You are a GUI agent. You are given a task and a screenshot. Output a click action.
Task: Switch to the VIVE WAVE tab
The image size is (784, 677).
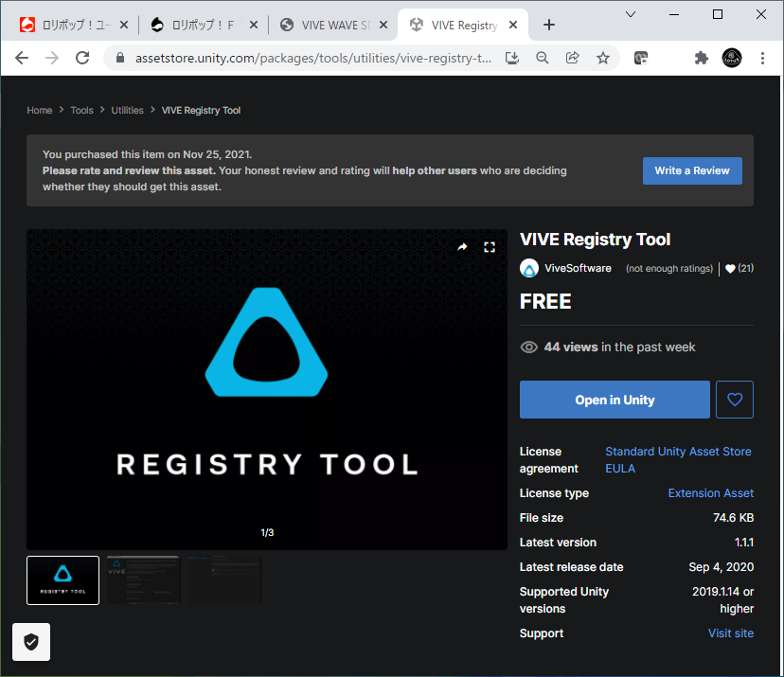click(x=331, y=26)
